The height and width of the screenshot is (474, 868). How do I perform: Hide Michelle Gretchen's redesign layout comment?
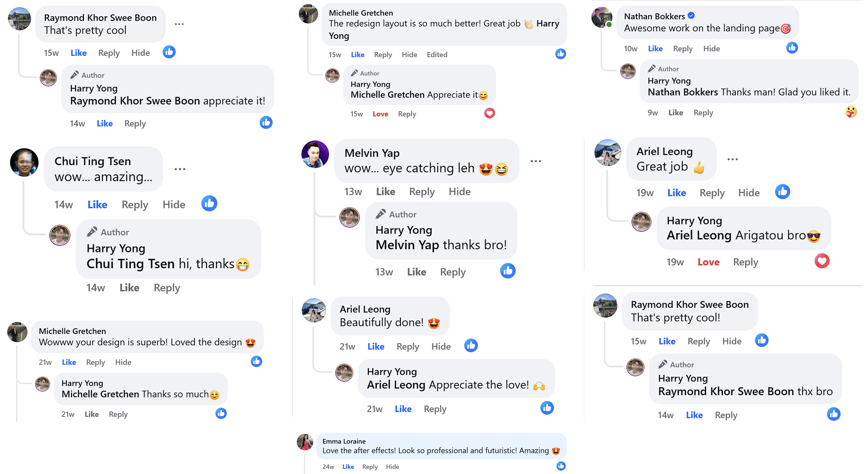pos(409,55)
